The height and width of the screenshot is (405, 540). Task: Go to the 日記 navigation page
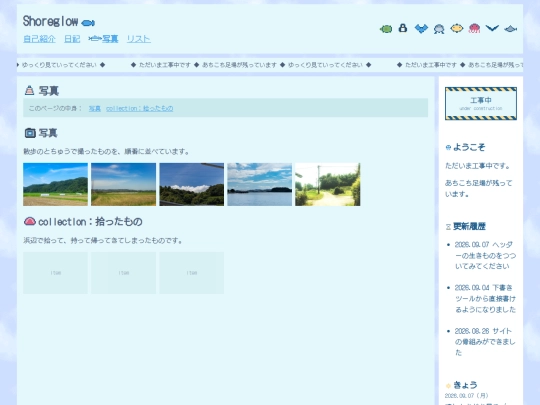tap(72, 39)
